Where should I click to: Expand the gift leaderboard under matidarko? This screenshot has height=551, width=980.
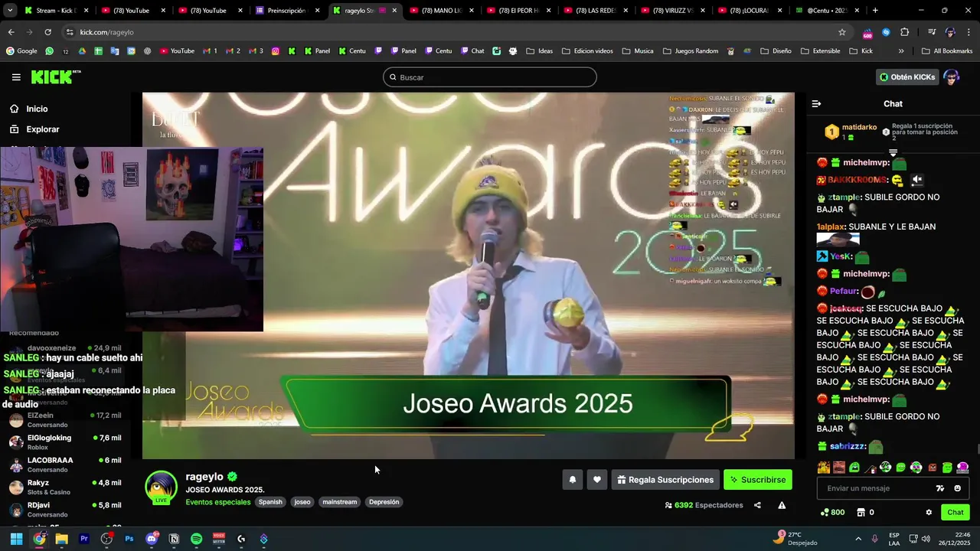point(893,152)
